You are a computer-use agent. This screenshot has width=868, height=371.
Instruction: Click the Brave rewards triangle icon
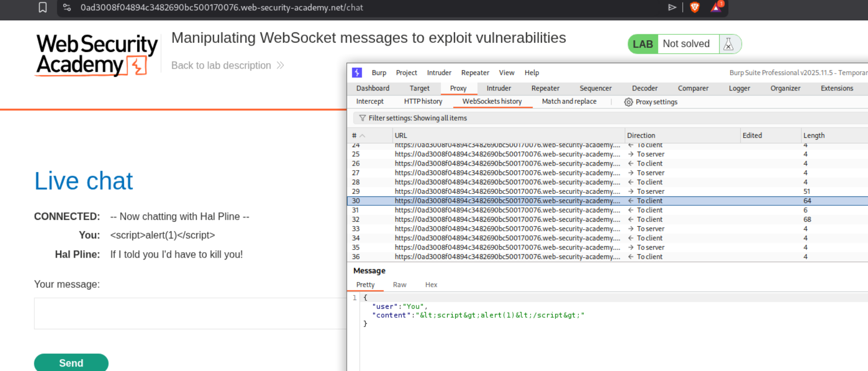(716, 7)
